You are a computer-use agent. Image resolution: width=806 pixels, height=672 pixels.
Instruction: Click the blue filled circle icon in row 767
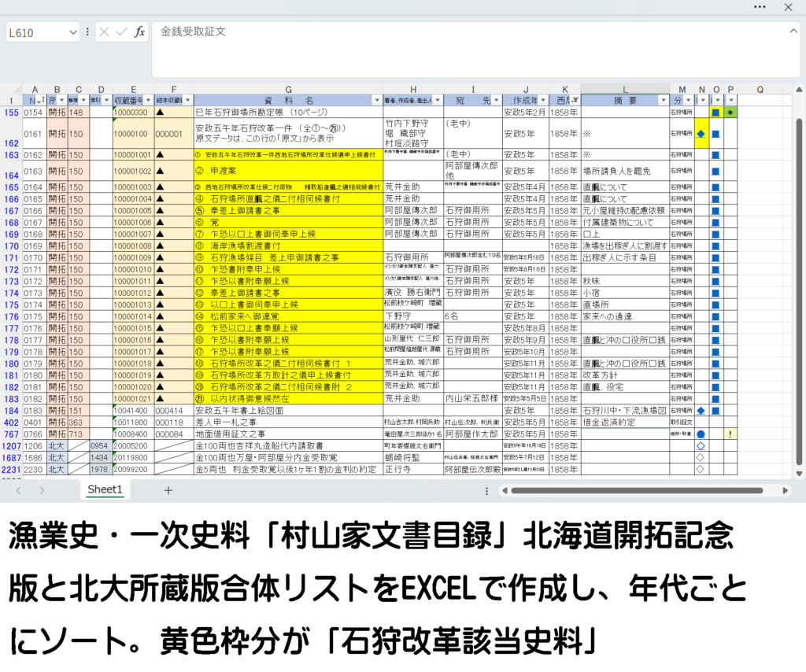(x=700, y=434)
